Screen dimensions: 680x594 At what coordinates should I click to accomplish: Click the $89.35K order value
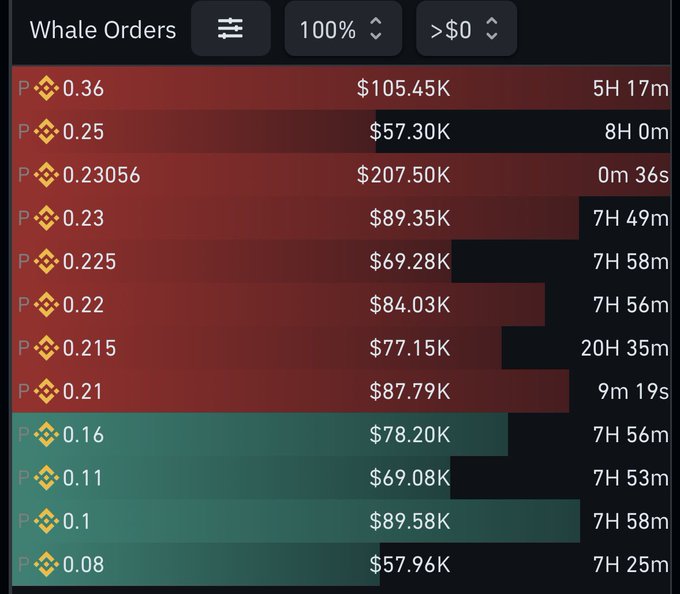pos(410,218)
